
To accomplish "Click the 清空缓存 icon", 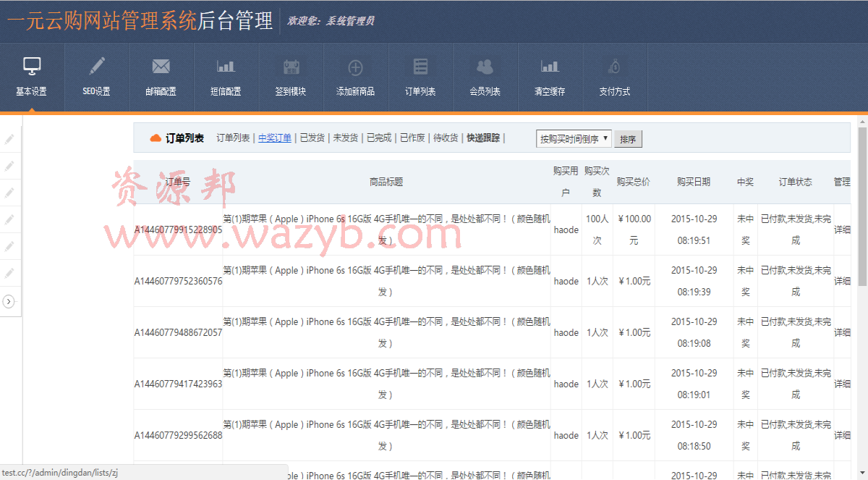I will tap(550, 67).
